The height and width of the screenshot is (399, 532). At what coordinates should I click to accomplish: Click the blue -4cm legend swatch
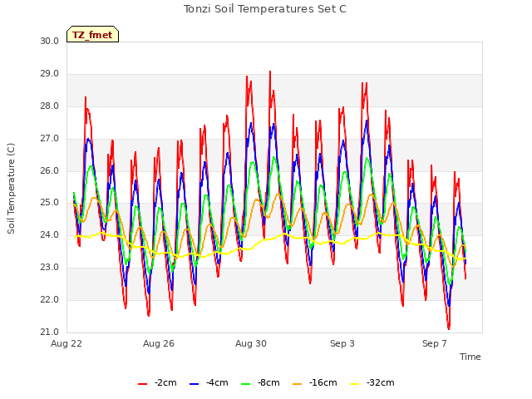[194, 384]
